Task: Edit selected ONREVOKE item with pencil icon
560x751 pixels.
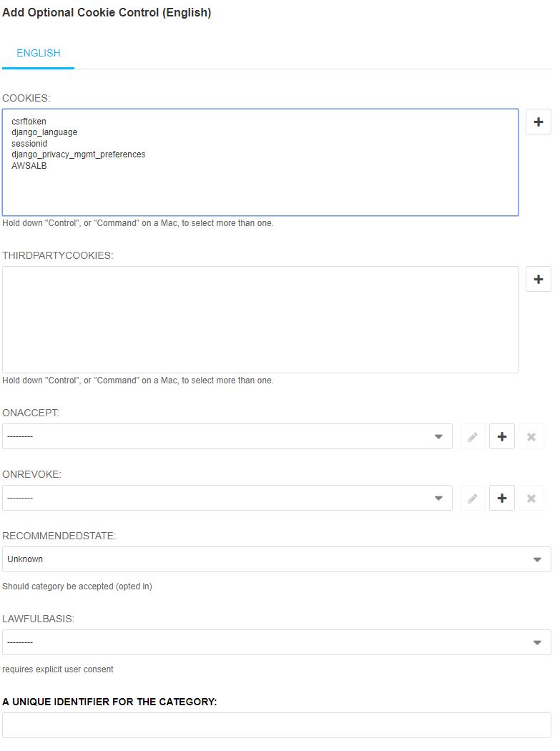Action: (472, 498)
